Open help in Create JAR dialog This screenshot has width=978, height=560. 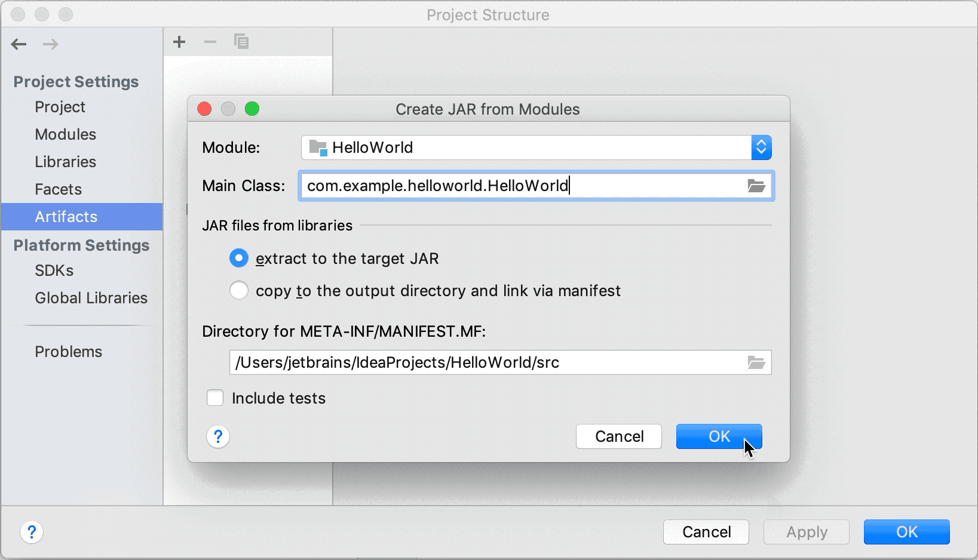coord(218,437)
